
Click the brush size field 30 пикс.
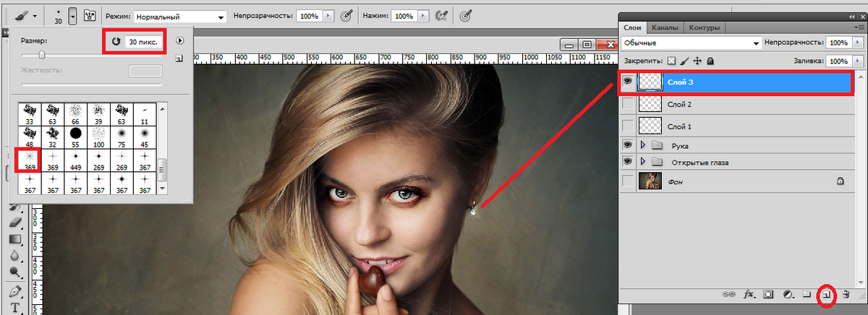[142, 43]
